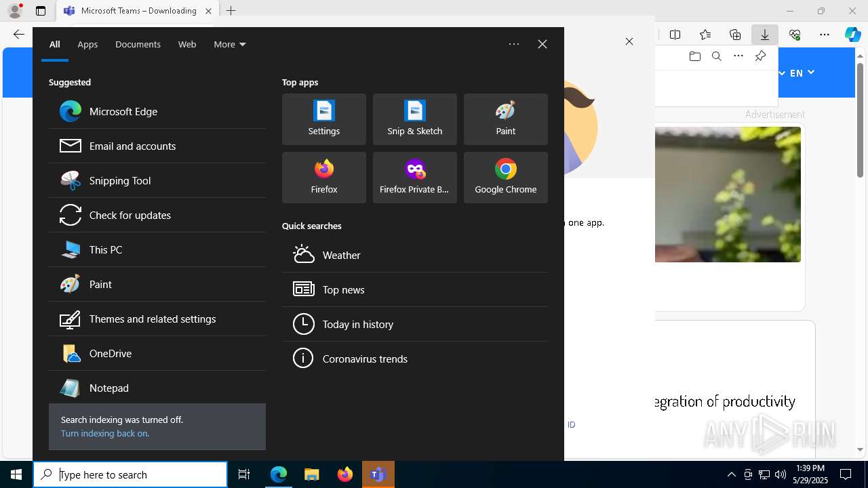Expand the More filter dropdown
This screenshot has height=488, width=868.
(x=230, y=44)
